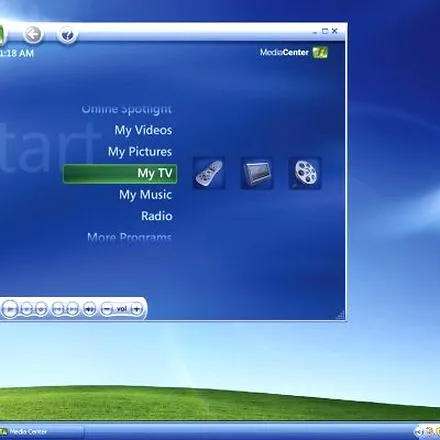
Task: Open the Messenger butterfly icon
Action: [67, 34]
